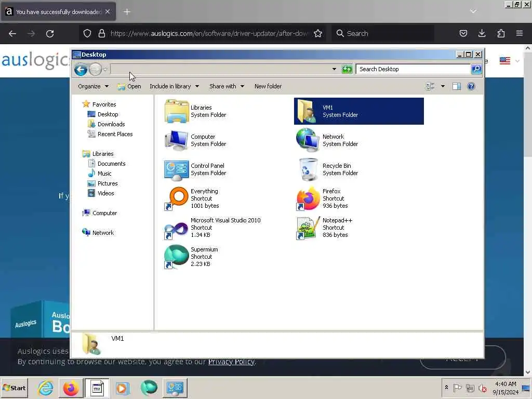
Task: Reload the Firefox page
Action: point(50,34)
